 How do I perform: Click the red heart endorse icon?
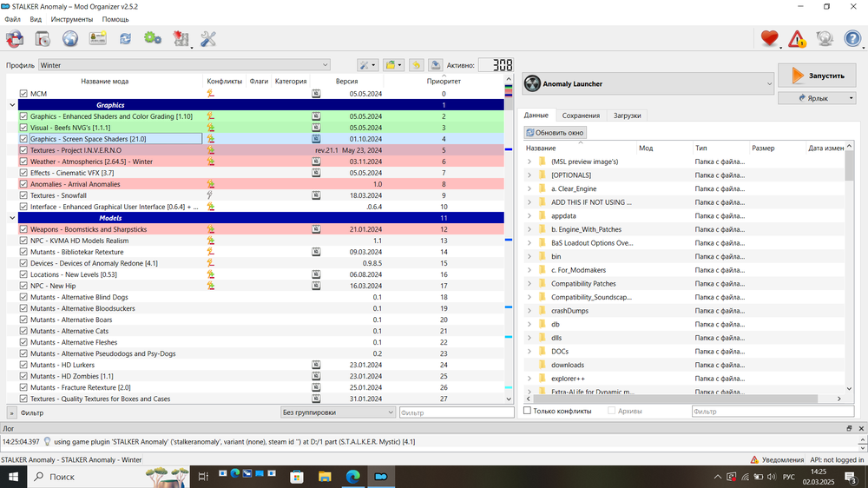[769, 39]
